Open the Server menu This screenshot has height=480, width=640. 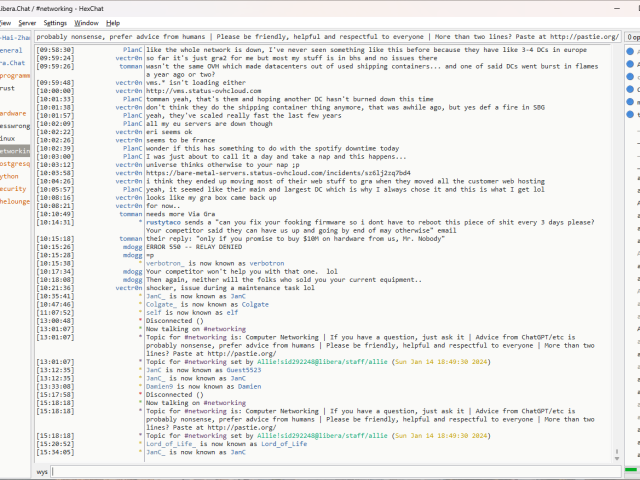click(x=27, y=22)
